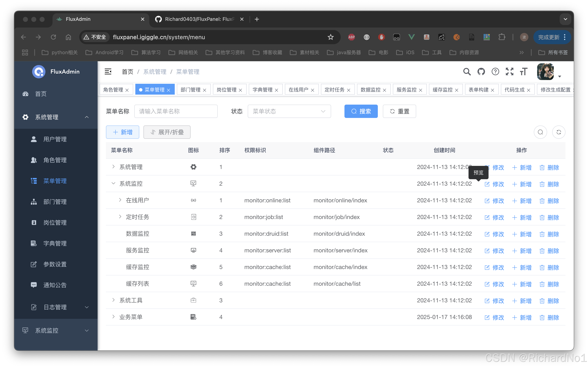Click the help documentation question icon

coord(495,71)
